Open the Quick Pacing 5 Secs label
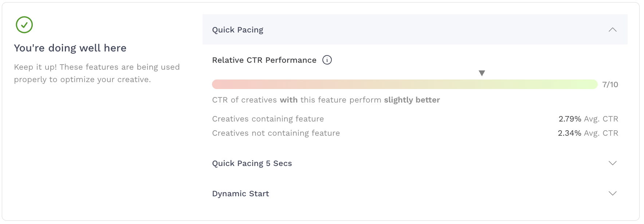Image resolution: width=644 pixels, height=224 pixels. 252,163
